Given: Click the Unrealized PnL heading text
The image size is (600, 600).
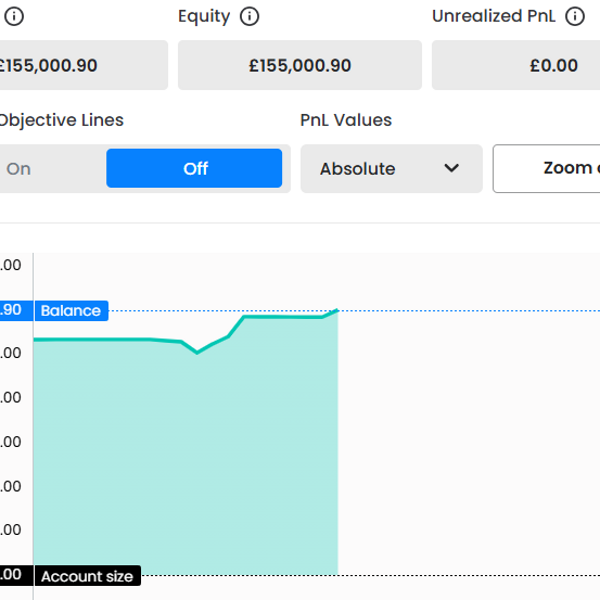Looking at the screenshot, I should pos(493,16).
